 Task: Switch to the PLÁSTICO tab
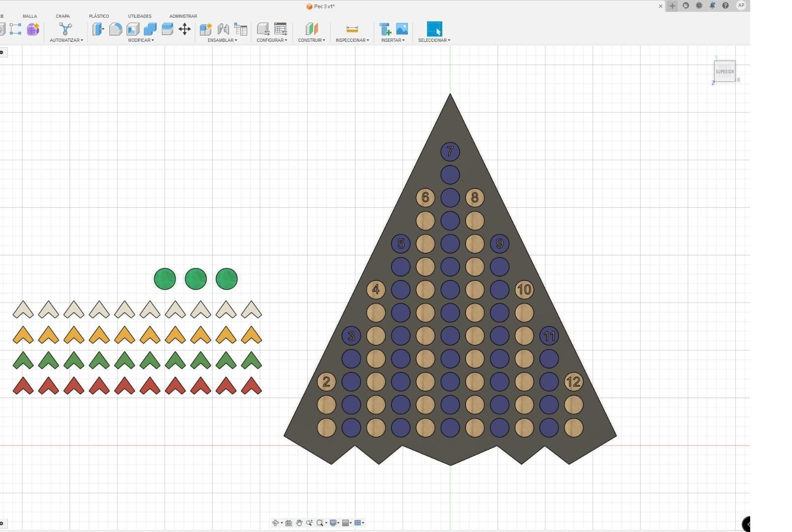99,16
